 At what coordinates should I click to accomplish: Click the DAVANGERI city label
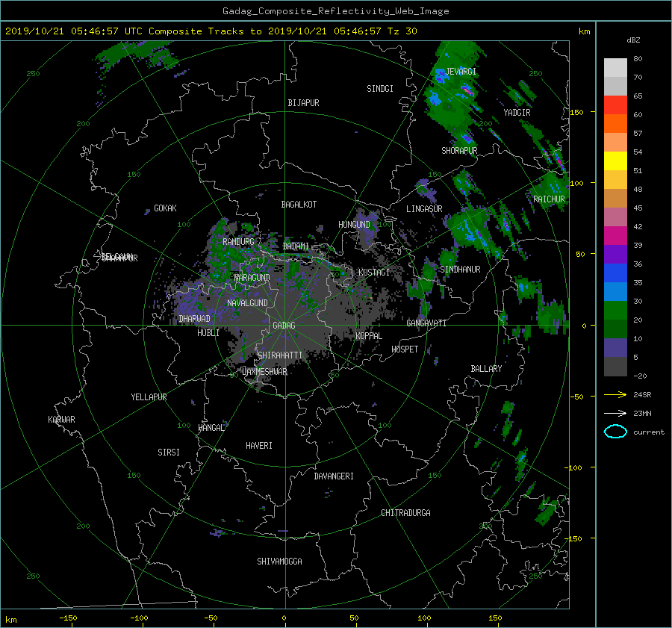coord(334,476)
